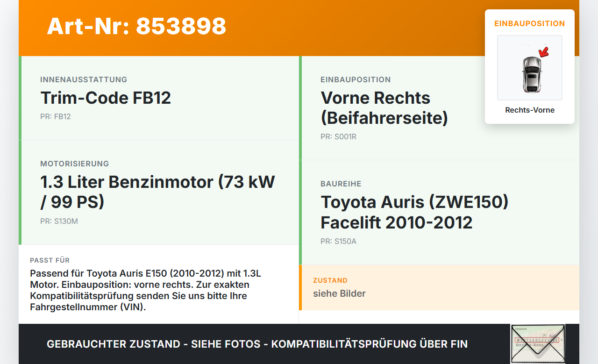Image resolution: width=598 pixels, height=364 pixels.
Task: Click the PR: S150A code
Action: [338, 242]
